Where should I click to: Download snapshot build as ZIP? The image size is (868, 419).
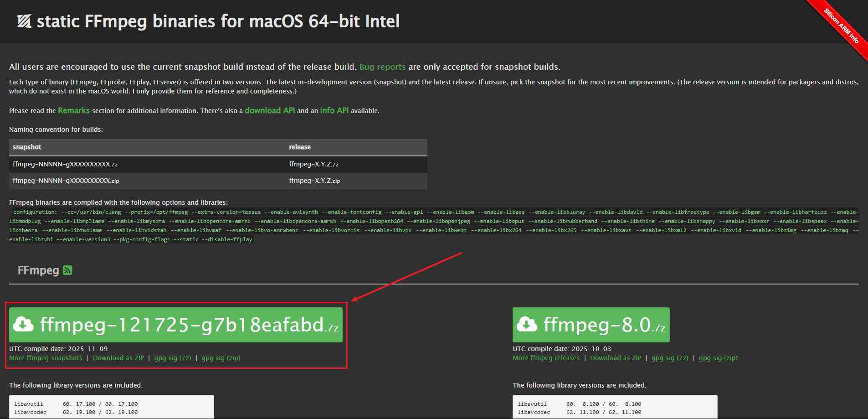pos(118,358)
